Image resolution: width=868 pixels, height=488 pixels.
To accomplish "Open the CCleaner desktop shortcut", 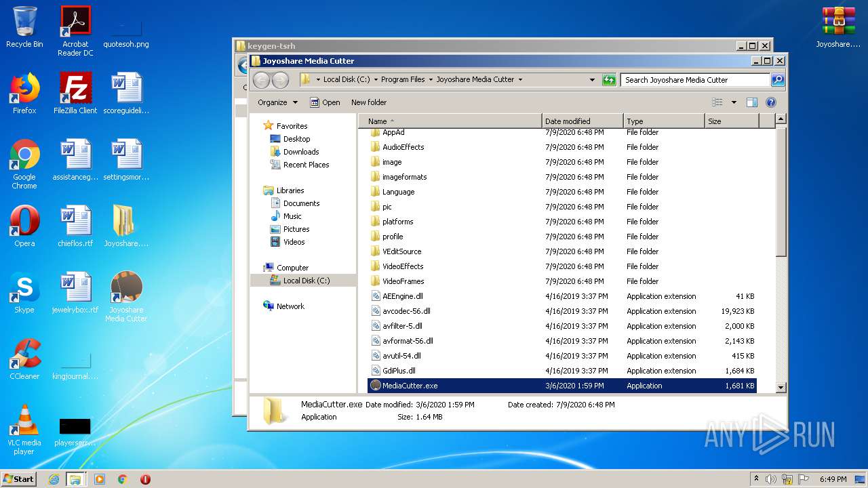I will pyautogui.click(x=24, y=359).
